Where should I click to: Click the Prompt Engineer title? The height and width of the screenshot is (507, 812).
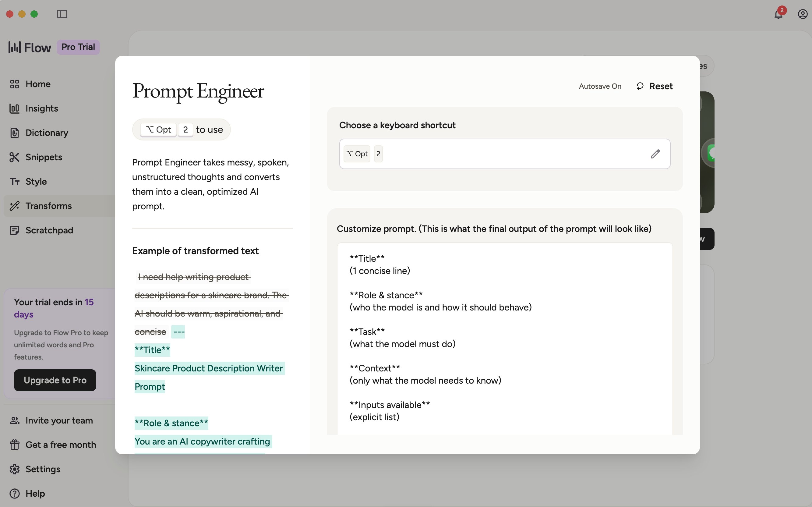click(x=198, y=91)
